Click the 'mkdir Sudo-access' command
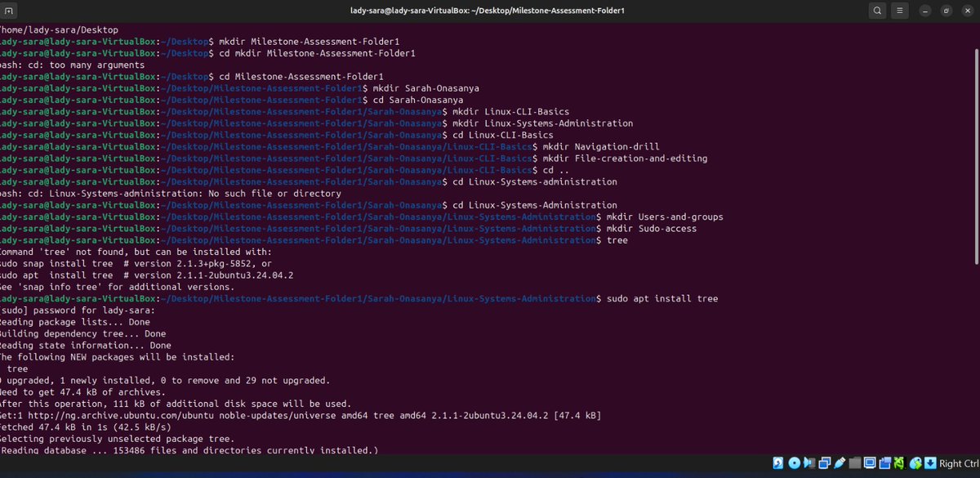The image size is (980, 478). (x=652, y=229)
